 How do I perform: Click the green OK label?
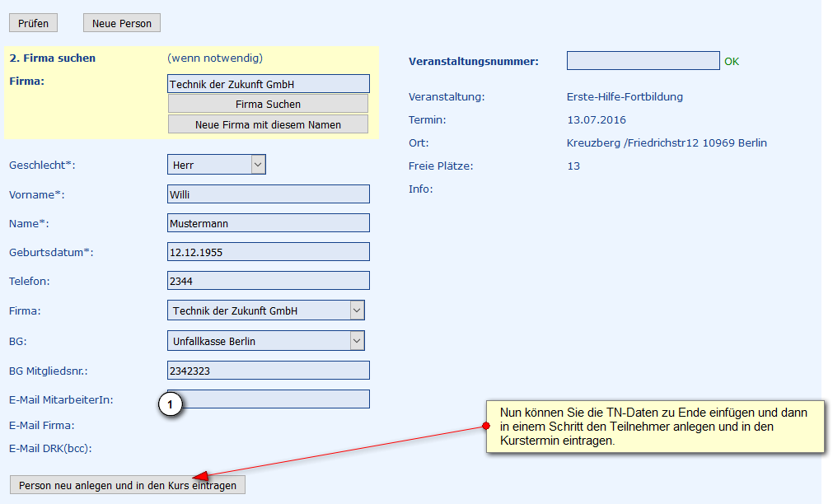pos(732,62)
